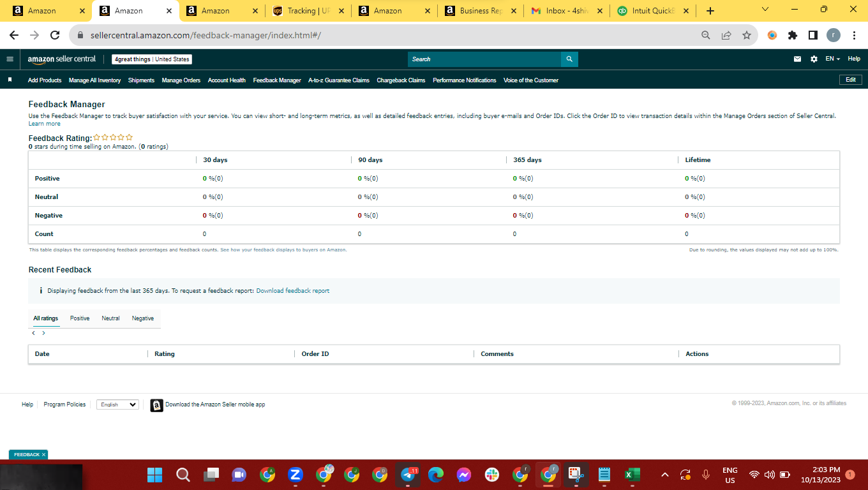The width and height of the screenshot is (868, 490).
Task: Switch to the Gmail Inbox tab
Action: pyautogui.click(x=567, y=11)
